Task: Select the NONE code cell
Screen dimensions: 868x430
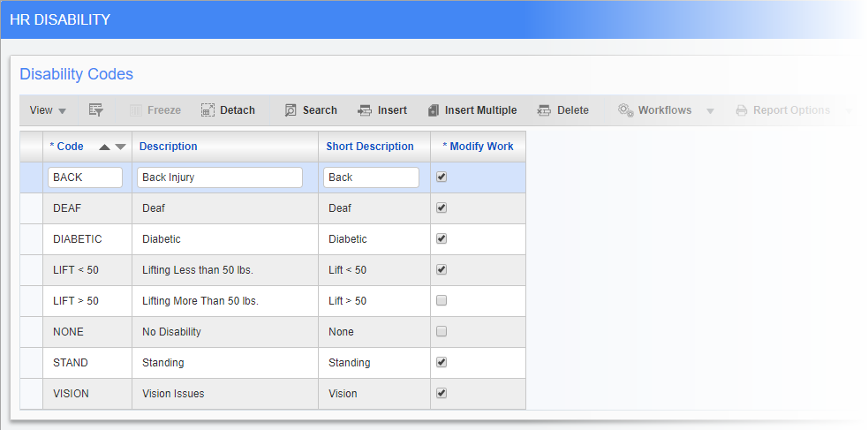Action: point(87,332)
